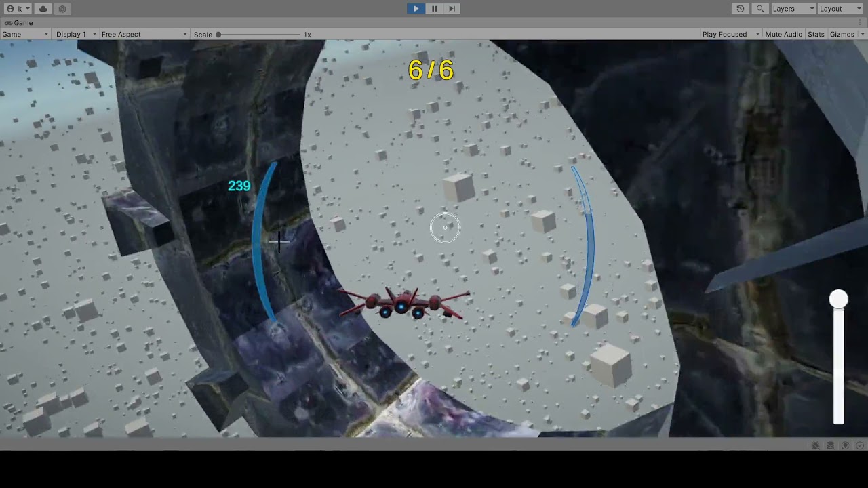Screen dimensions: 868x488
Task: Toggle Mute Audio
Action: tap(783, 35)
